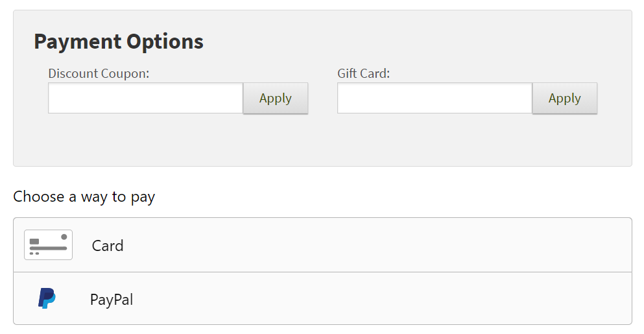Click the Apply button beside Gift Card field
644x334 pixels.
click(x=565, y=98)
